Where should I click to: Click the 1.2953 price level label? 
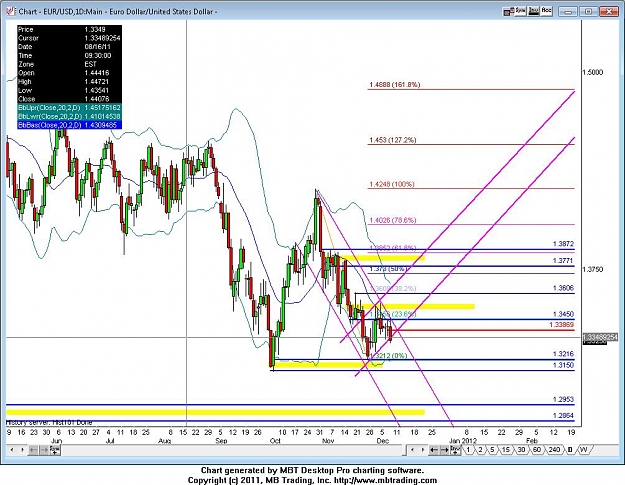pyautogui.click(x=563, y=399)
